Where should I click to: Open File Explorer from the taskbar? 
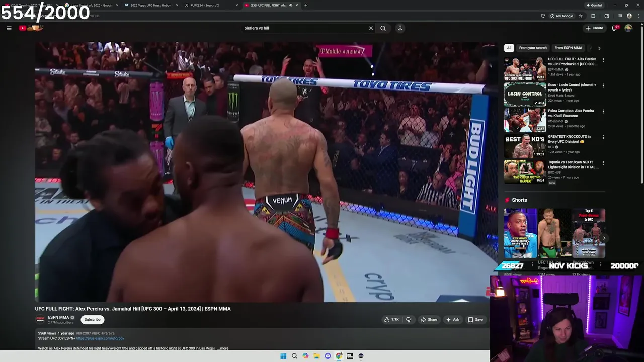click(x=316, y=356)
